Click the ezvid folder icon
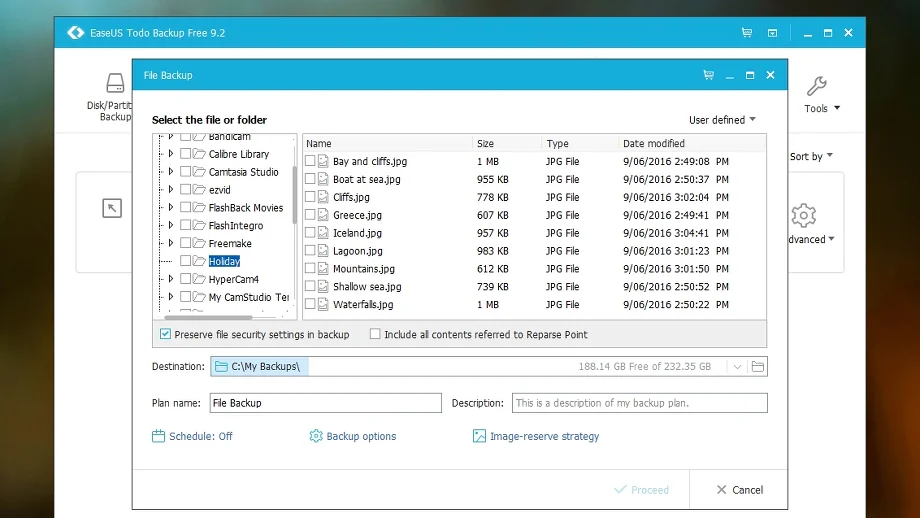Viewport: 920px width, 518px height. (x=199, y=189)
